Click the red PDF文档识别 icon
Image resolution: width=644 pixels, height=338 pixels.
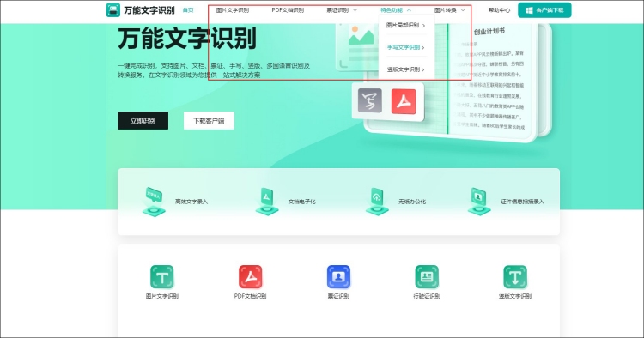(x=250, y=277)
